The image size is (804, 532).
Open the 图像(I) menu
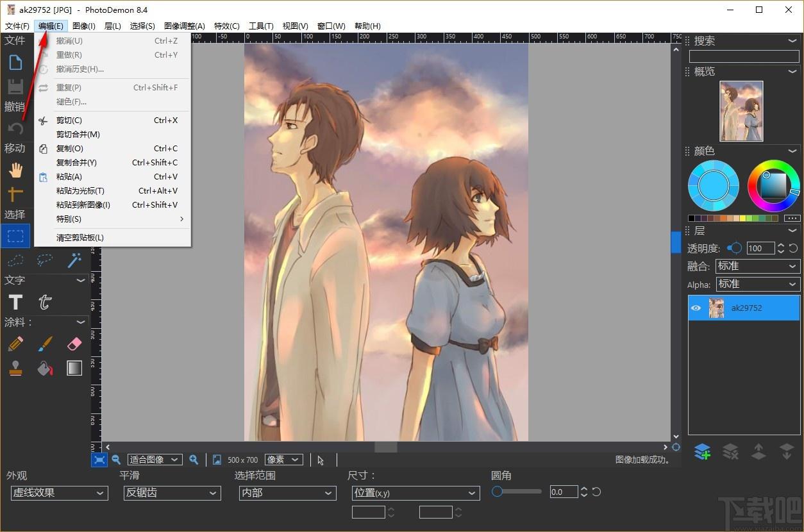click(x=84, y=26)
